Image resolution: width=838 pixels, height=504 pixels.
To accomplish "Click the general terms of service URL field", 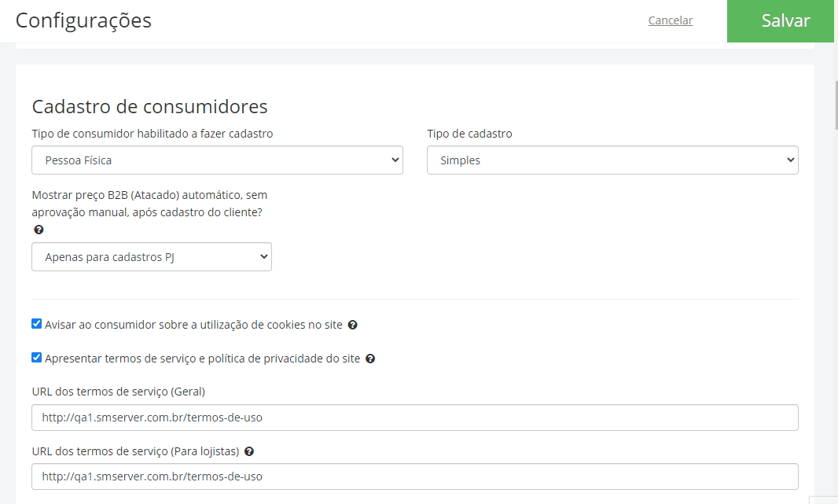I will [x=415, y=418].
